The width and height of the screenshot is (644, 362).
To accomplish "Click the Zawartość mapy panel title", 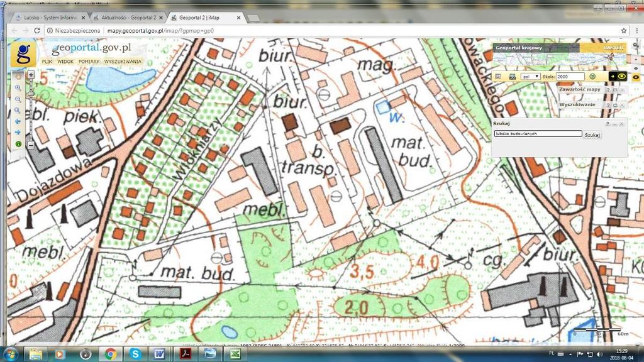I will (x=579, y=89).
